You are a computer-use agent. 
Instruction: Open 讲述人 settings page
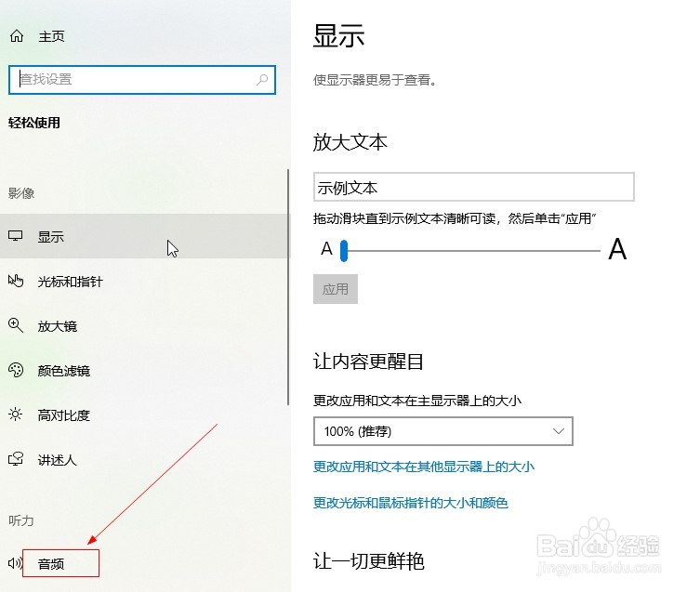click(57, 460)
